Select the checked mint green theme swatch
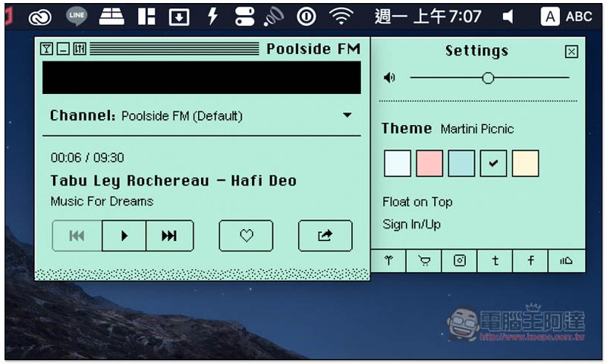Image resolution: width=607 pixels, height=364 pixels. coord(493,163)
